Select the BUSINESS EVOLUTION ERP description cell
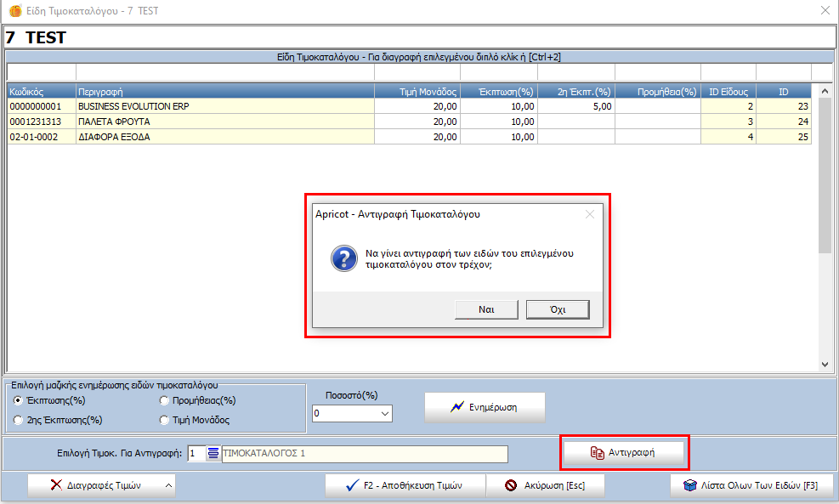 [225, 106]
